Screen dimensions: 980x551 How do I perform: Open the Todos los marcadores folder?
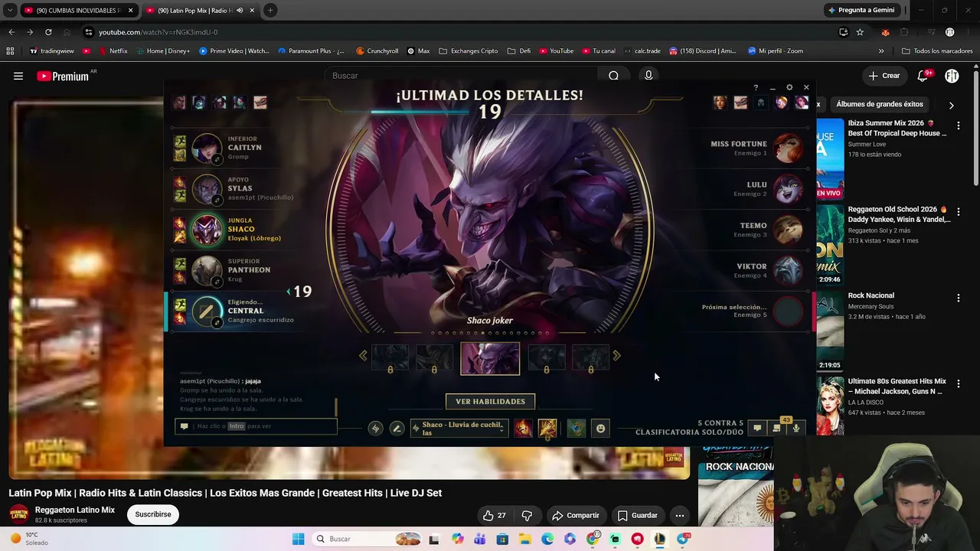pyautogui.click(x=937, y=51)
